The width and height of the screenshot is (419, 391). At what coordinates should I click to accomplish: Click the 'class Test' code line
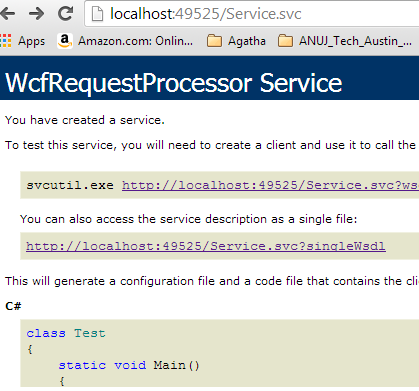[66, 333]
